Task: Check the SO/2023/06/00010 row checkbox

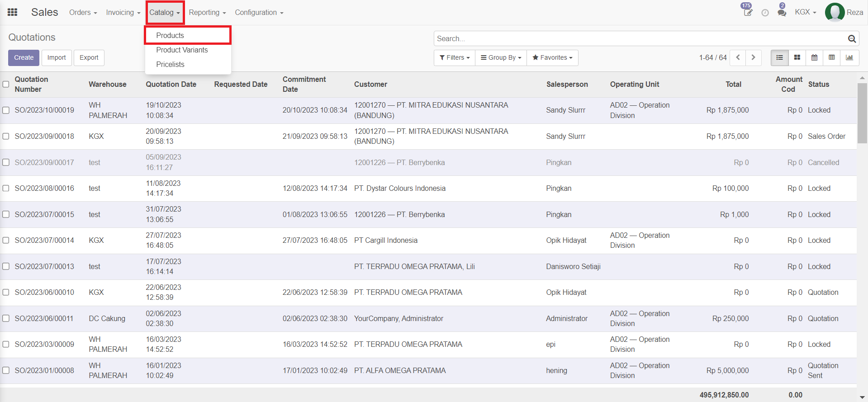Action: click(6, 292)
